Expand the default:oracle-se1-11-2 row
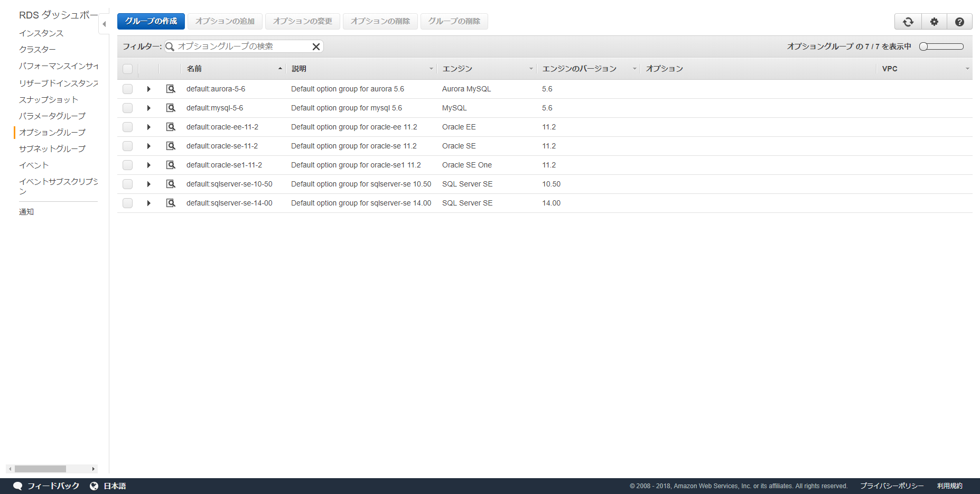Viewport: 980px width, 494px height. [149, 165]
